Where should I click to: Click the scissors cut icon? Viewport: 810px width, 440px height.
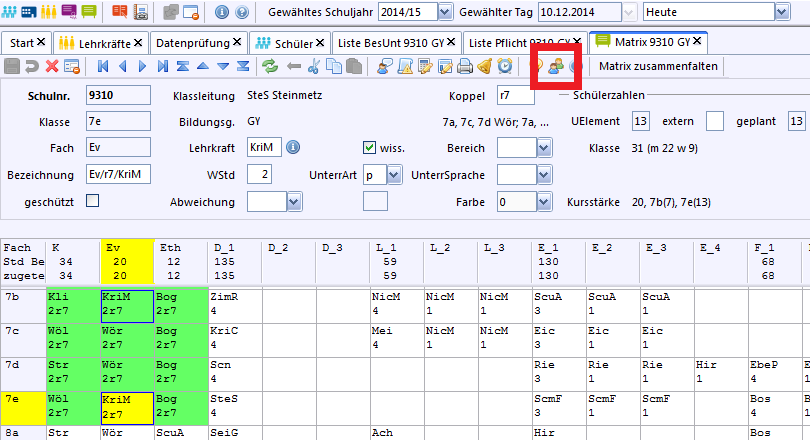pyautogui.click(x=314, y=66)
